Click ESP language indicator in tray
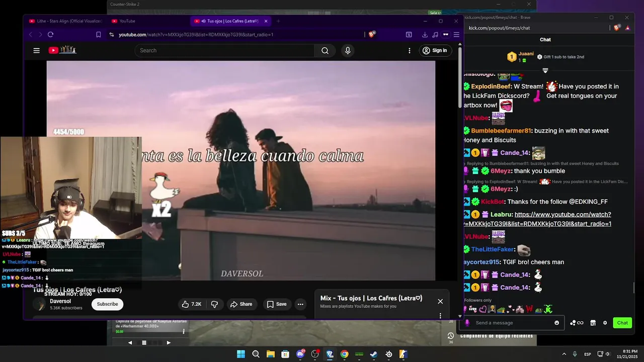 [x=588, y=354]
